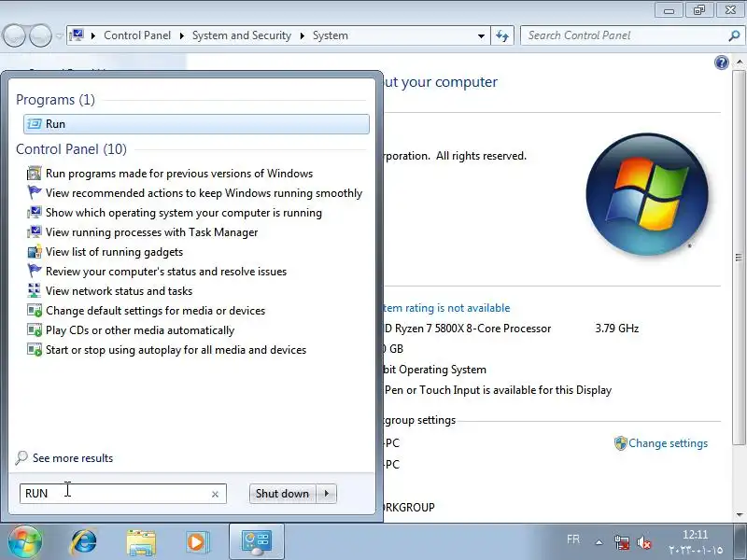The width and height of the screenshot is (747, 560).
Task: Expand the arrow before Control Panel breadcrumb
Action: pos(93,35)
